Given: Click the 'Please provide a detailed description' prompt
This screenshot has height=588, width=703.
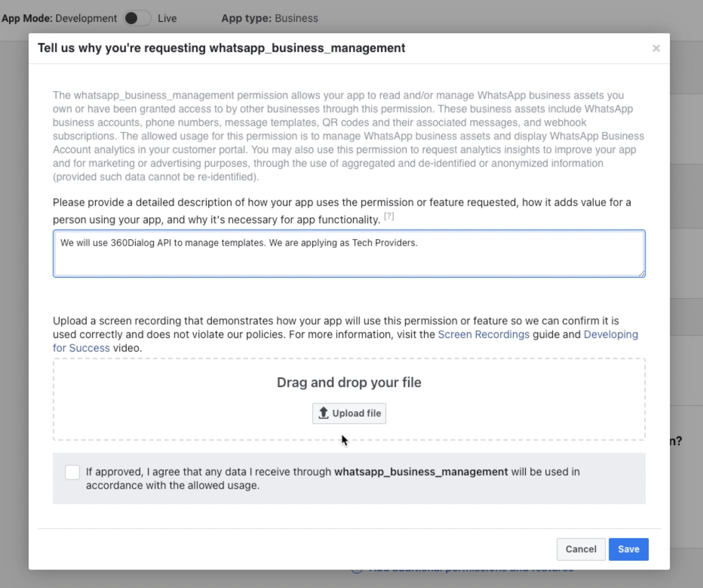Looking at the screenshot, I should 342,211.
